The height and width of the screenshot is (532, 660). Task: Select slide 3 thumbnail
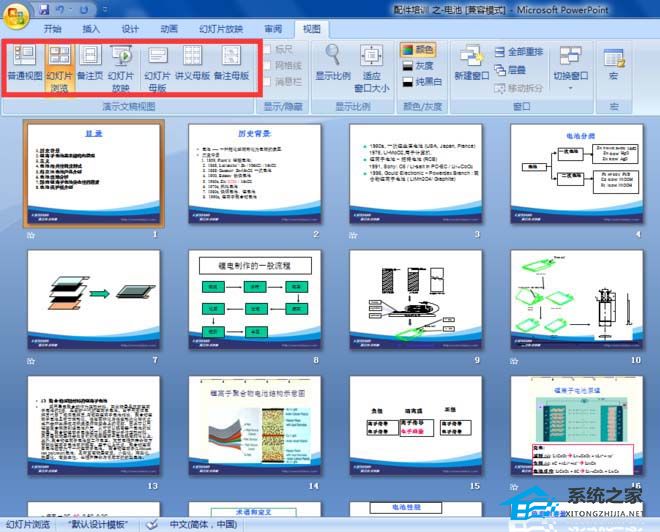tap(416, 173)
